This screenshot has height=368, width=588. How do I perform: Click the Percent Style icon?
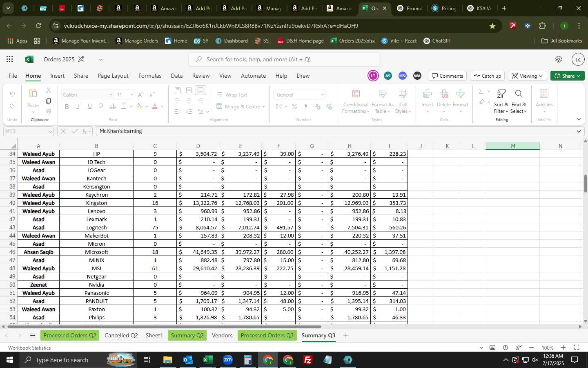(294, 106)
